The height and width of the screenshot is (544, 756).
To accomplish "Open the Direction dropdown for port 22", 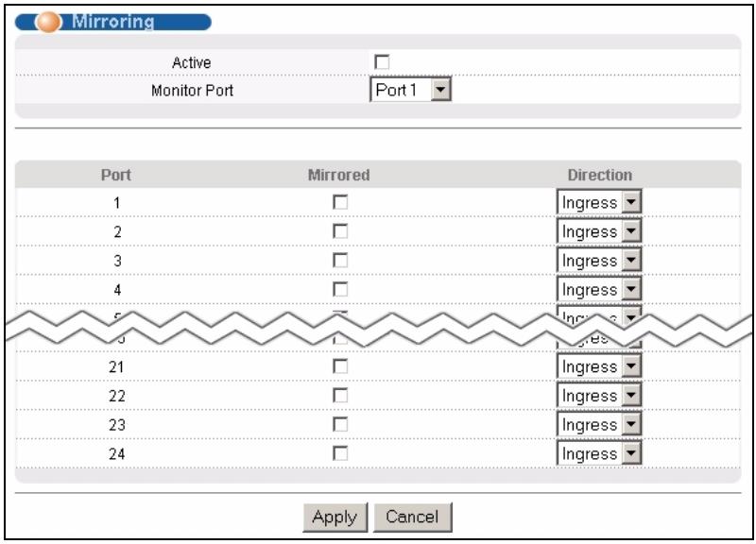I will click(x=599, y=396).
